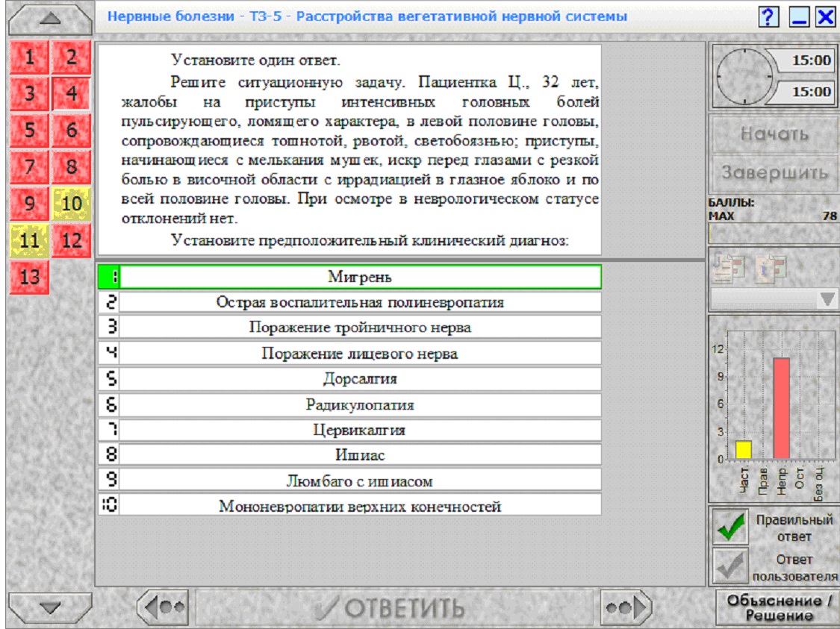
Task: Toggle the Правильный ответ green checkmark
Action: [x=730, y=526]
